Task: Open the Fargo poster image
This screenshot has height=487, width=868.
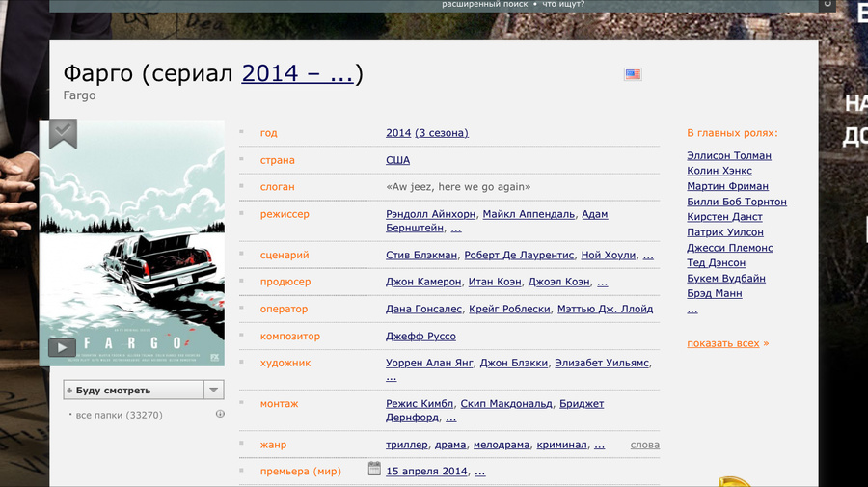Action: tap(132, 243)
